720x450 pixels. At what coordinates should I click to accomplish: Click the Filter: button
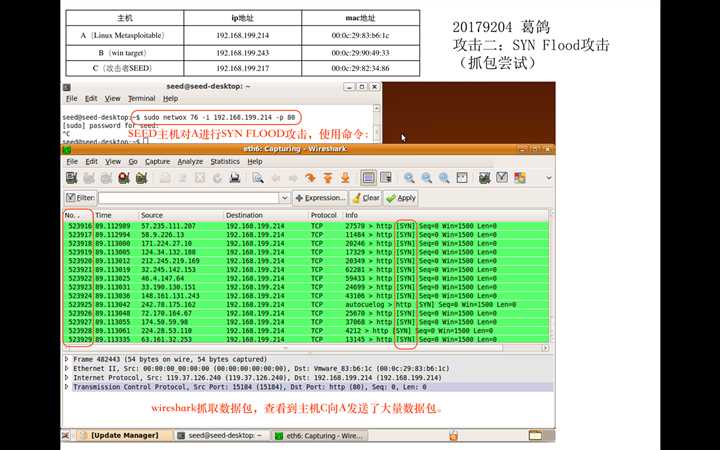(80, 198)
